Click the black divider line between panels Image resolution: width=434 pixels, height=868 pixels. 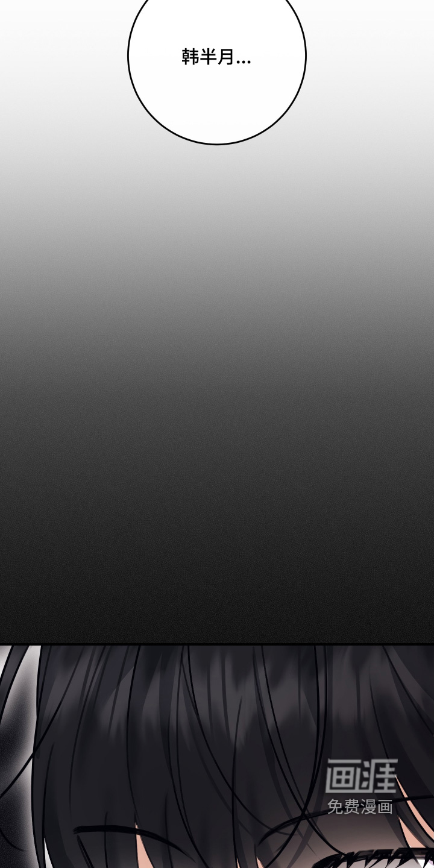click(x=217, y=644)
